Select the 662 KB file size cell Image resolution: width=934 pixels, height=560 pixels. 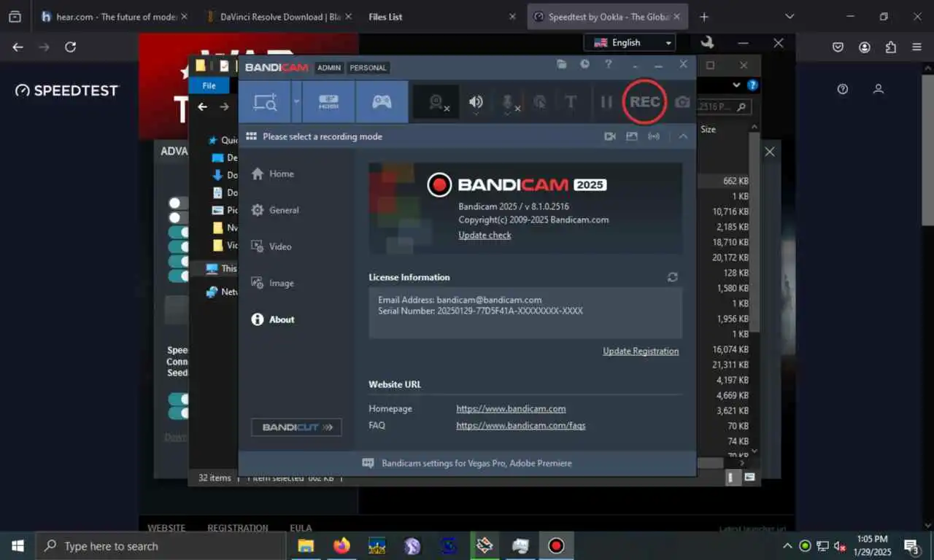coord(735,181)
